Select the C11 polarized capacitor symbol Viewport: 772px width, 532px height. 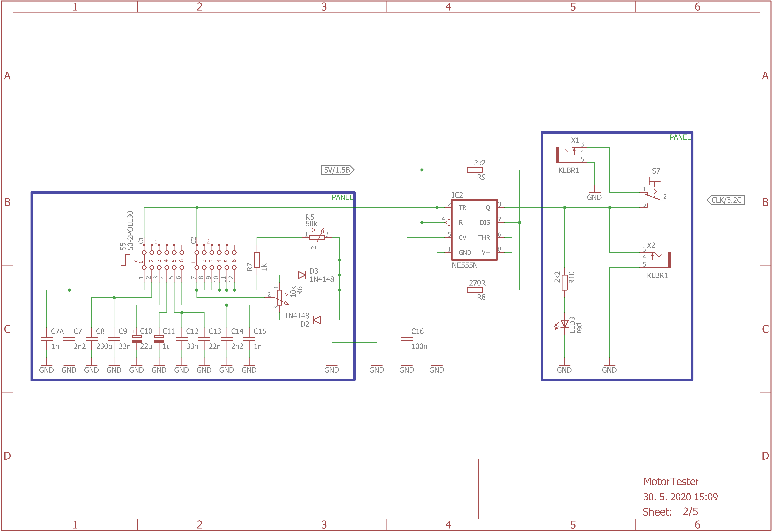[159, 339]
